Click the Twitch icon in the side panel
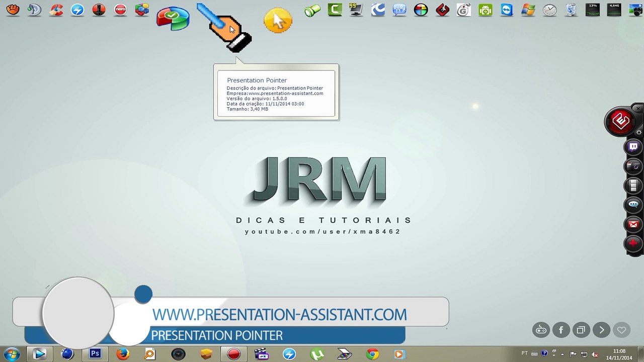Viewport: 644px width, 362px height. click(x=633, y=147)
